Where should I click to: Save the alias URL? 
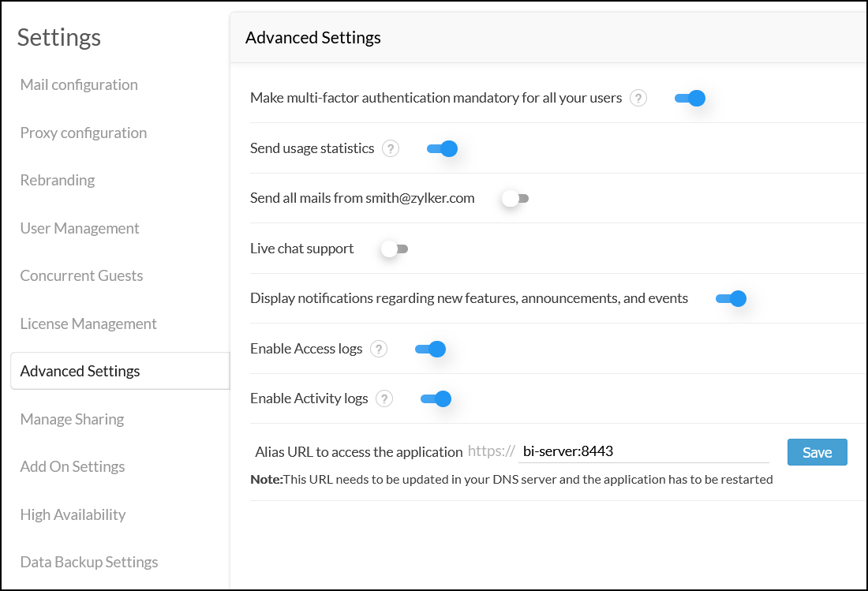click(817, 452)
